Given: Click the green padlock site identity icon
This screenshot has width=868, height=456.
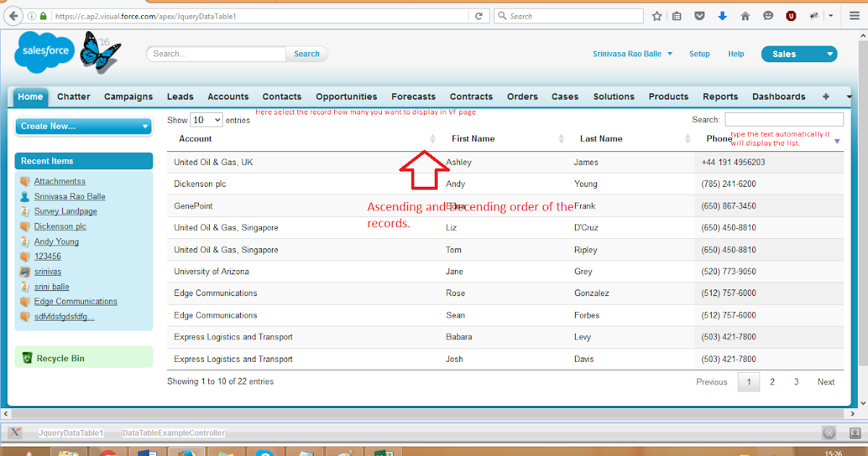Looking at the screenshot, I should pos(43,15).
